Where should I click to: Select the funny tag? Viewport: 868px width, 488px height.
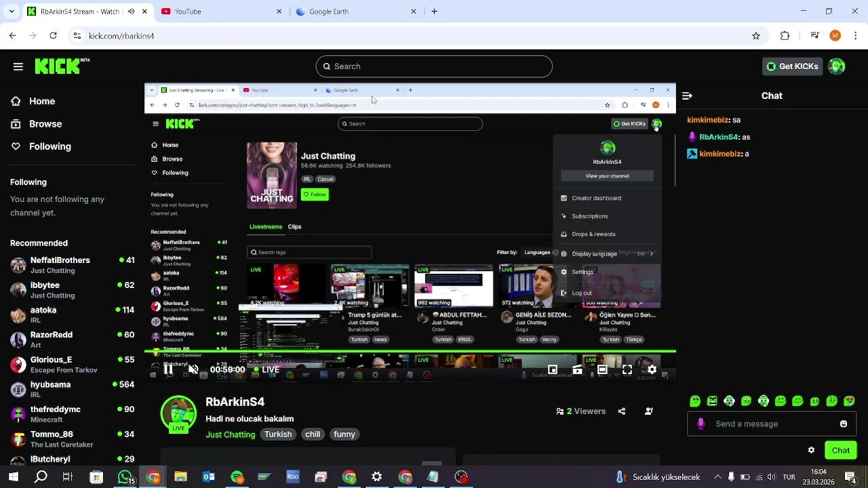pyautogui.click(x=344, y=434)
